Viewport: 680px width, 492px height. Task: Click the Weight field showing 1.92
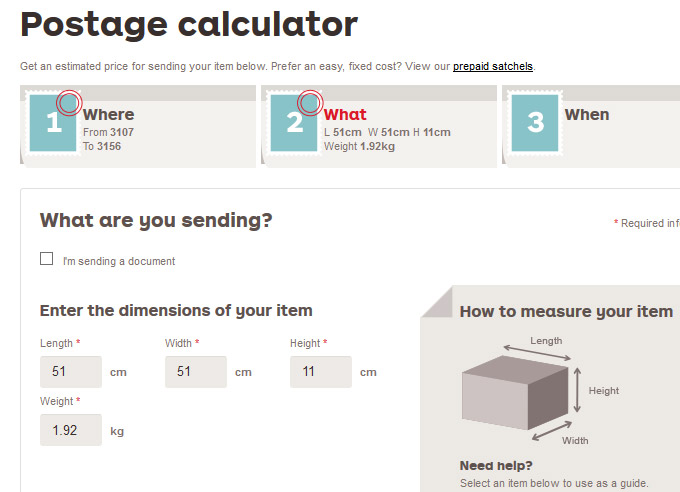click(71, 431)
